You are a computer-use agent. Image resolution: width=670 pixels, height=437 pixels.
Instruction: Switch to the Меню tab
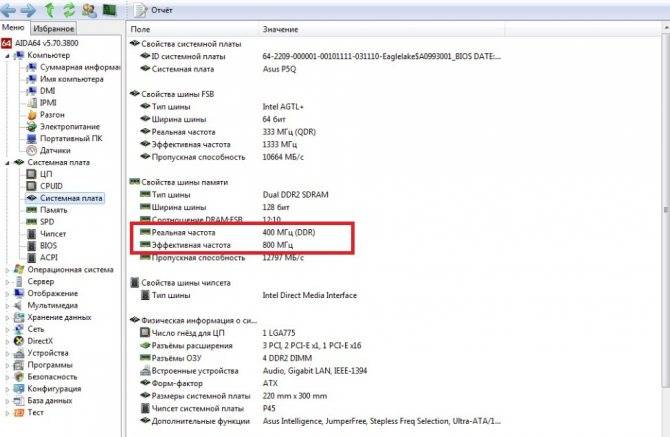click(x=13, y=28)
